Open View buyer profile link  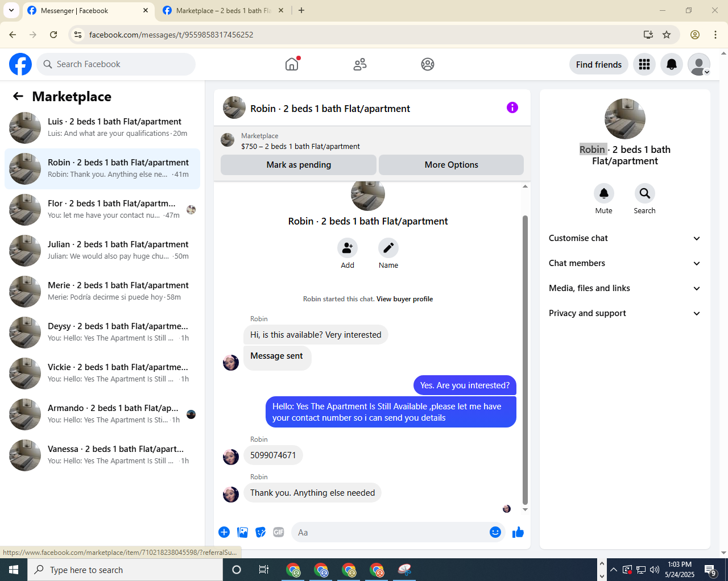click(404, 299)
